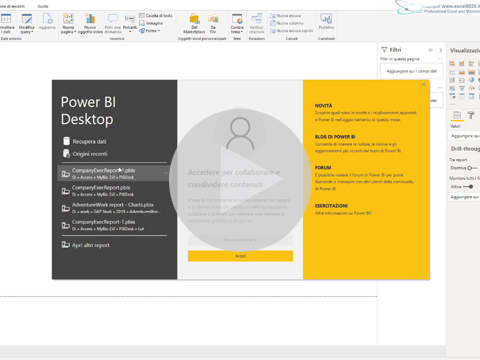Screen dimensions: 480x360
Task: Click page filters Aggiungere qui i campi dati
Action: (412, 71)
